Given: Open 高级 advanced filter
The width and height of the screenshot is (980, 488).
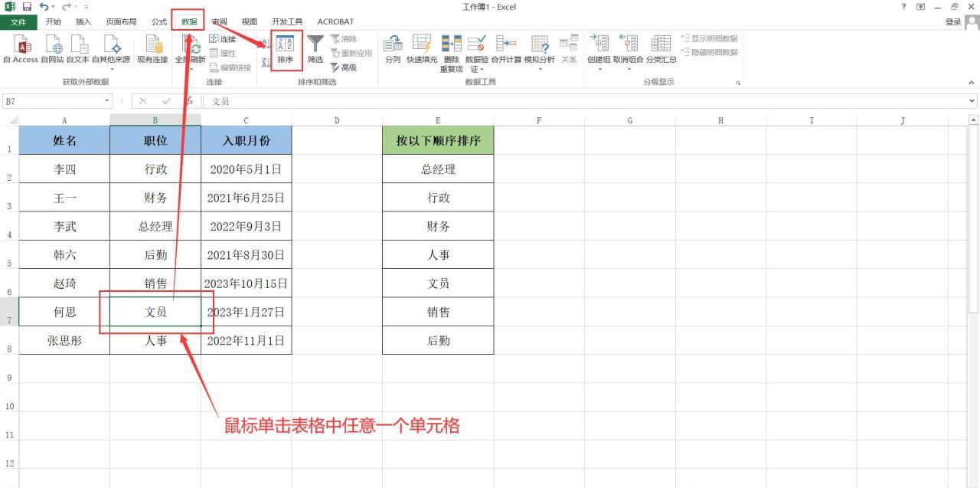Looking at the screenshot, I should coord(344,67).
